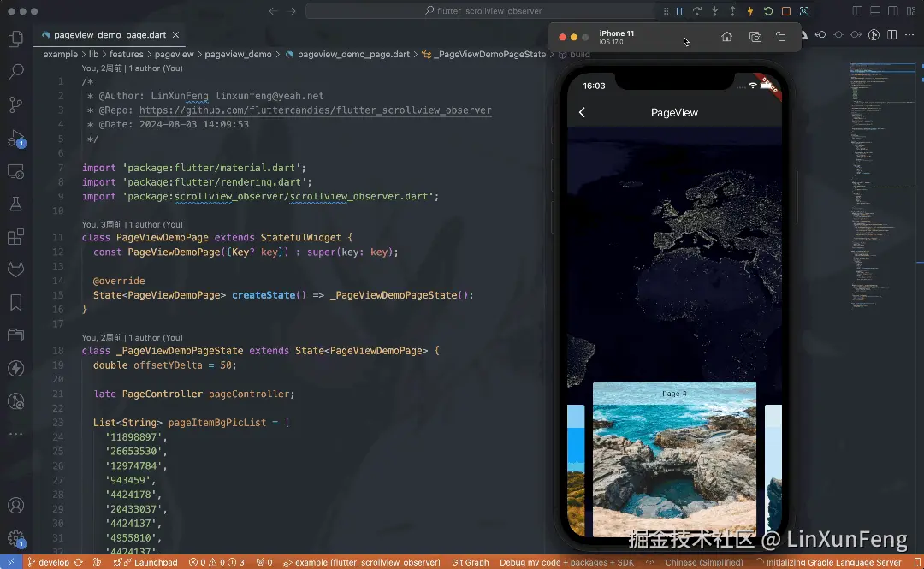Open Customize Layout options
This screenshot has height=569, width=924.
tap(912, 11)
